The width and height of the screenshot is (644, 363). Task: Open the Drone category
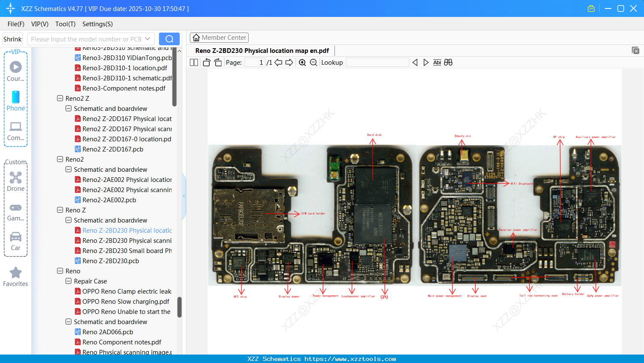point(16,181)
